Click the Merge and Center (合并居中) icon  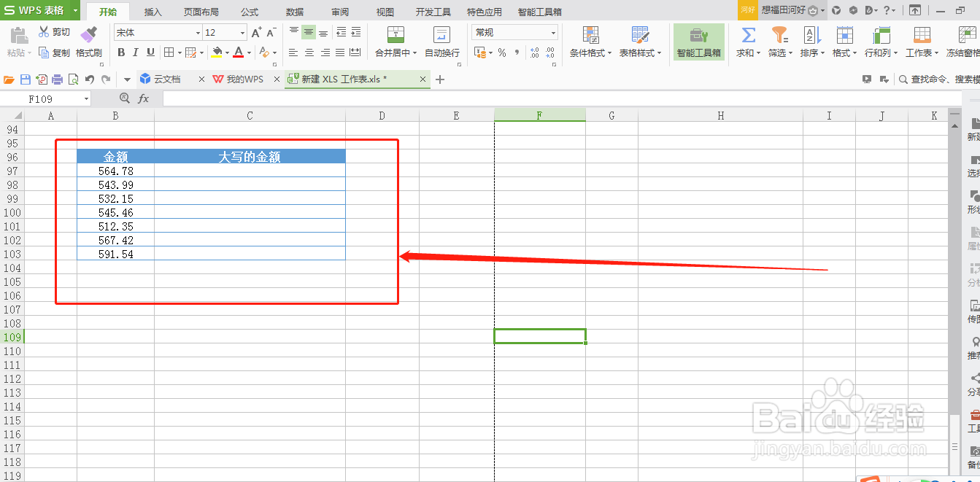pos(396,34)
